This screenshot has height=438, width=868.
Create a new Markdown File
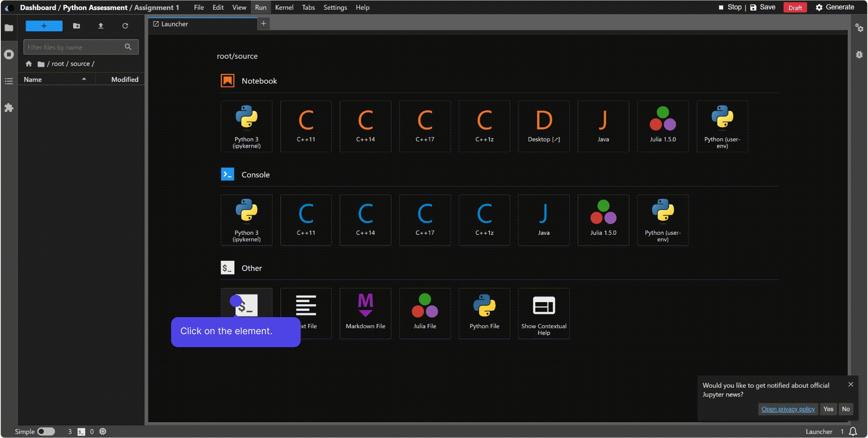click(365, 313)
